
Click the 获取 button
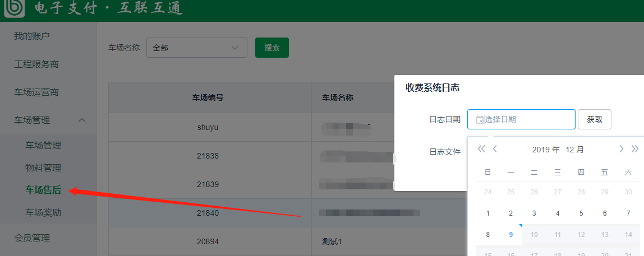click(x=594, y=119)
